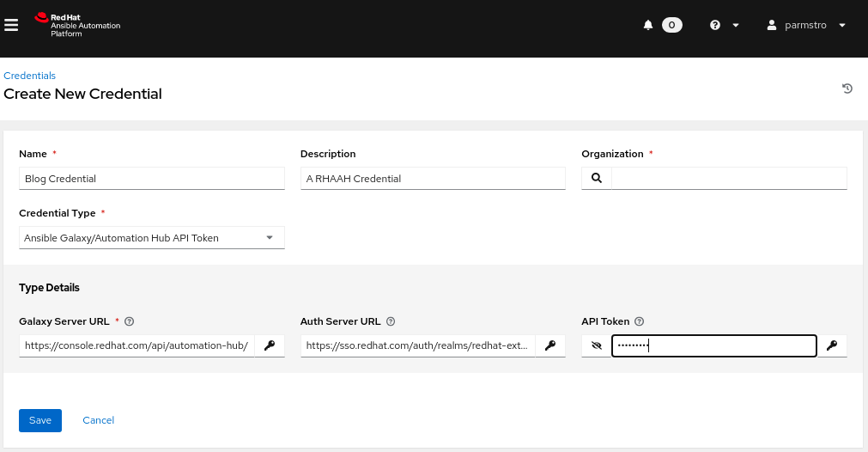
Task: Go to Credentials breadcrumb link
Action: tap(29, 76)
